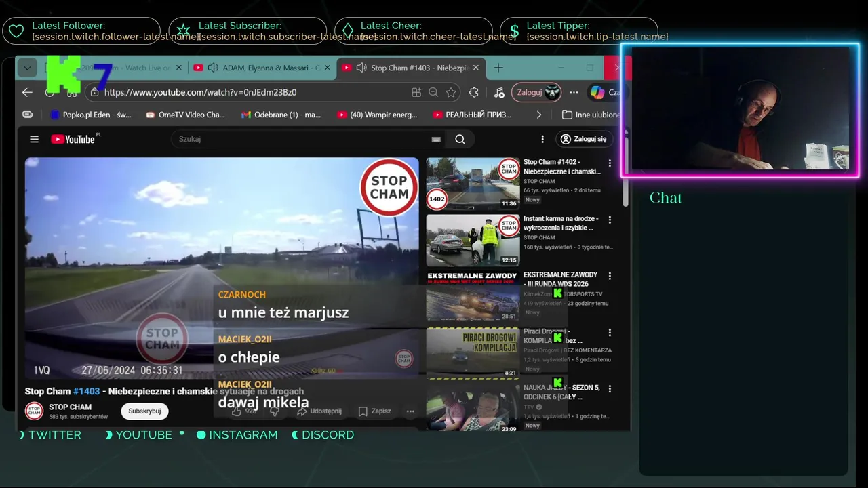This screenshot has width=868, height=488.
Task: Click the favorites bar icon at far left
Action: click(x=27, y=115)
